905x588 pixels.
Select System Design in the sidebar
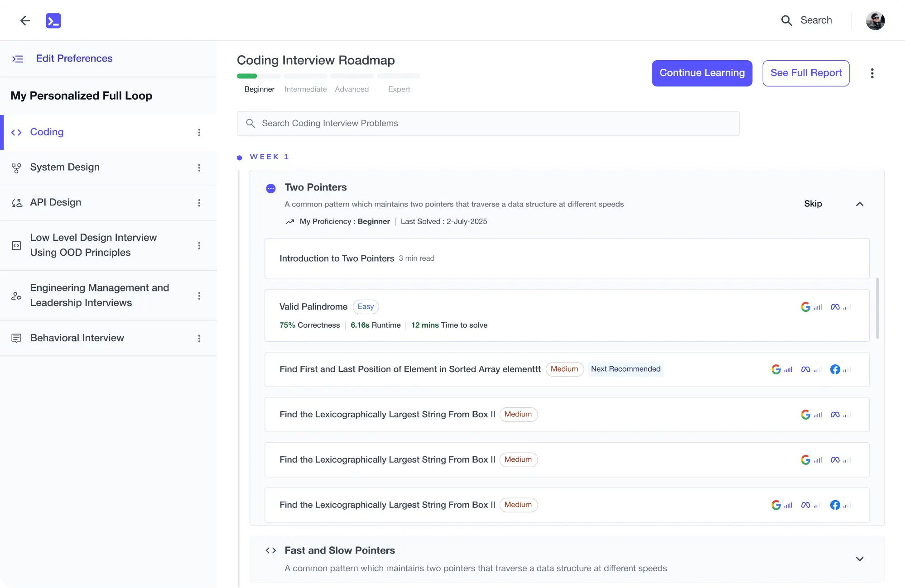[65, 167]
